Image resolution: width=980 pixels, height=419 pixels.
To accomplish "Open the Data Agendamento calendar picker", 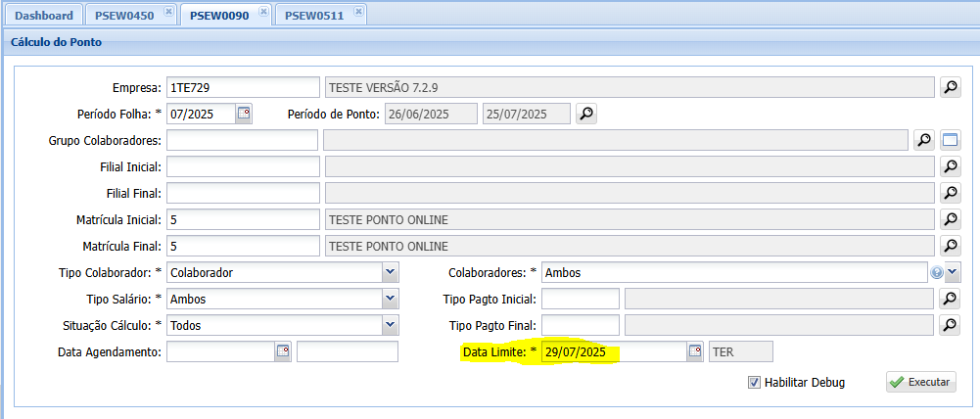I will coord(283,351).
